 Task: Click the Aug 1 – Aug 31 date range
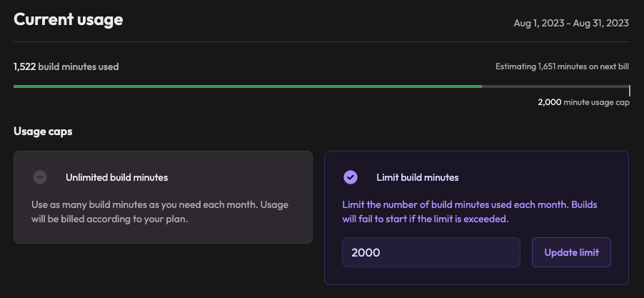tap(570, 23)
